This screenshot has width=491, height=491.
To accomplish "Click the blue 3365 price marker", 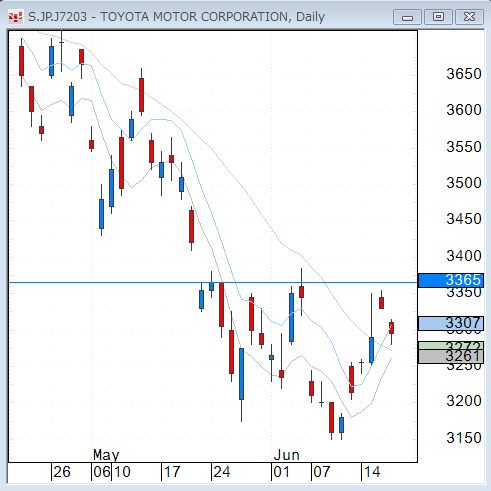I will click(451, 280).
